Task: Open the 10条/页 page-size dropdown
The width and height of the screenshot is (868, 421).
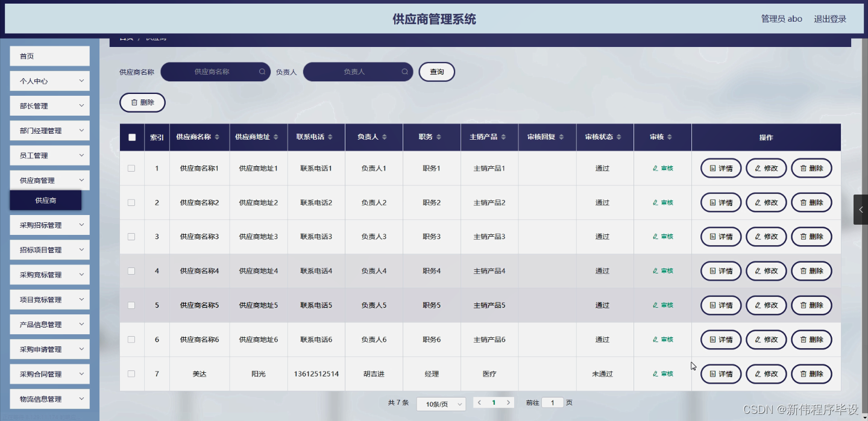Action: pos(441,404)
